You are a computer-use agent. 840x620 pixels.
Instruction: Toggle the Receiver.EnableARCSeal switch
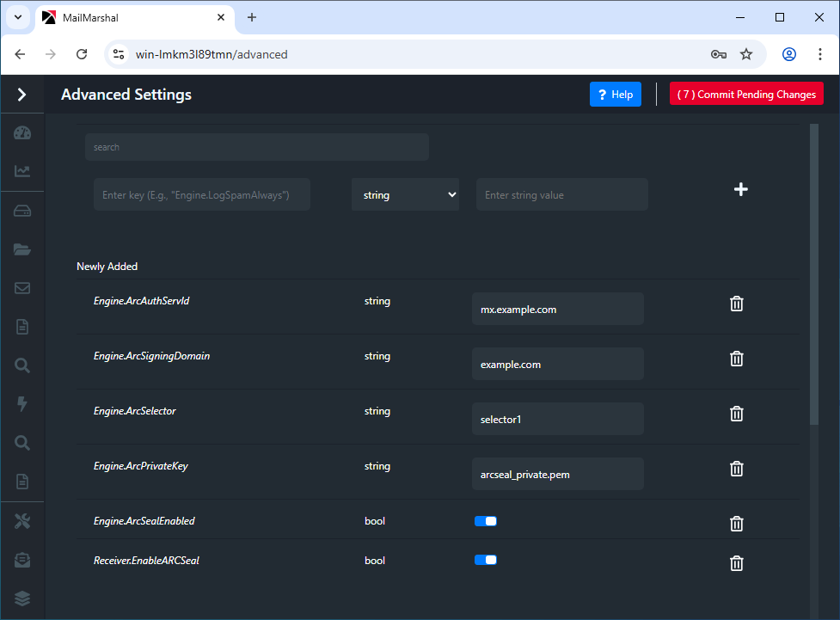(486, 561)
